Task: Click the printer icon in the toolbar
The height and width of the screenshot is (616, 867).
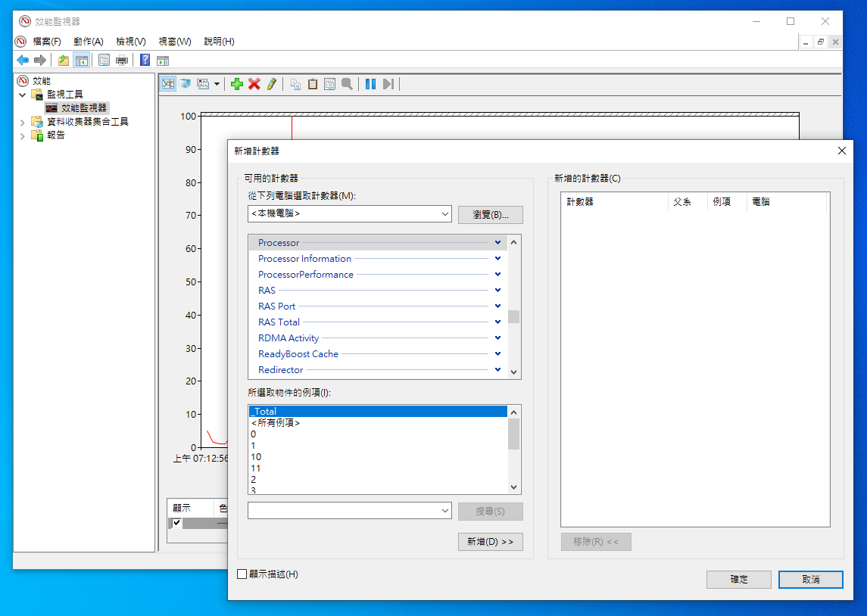Action: click(x=122, y=60)
